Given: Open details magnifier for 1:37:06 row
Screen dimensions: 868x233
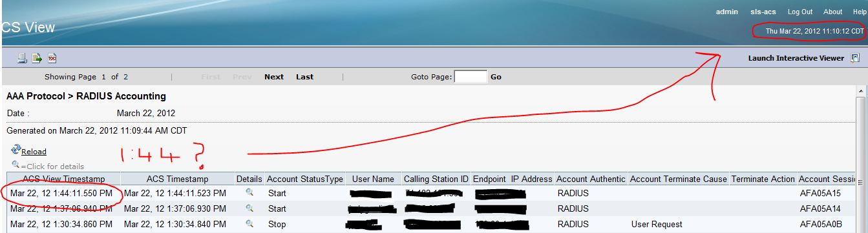Looking at the screenshot, I should (249, 208).
